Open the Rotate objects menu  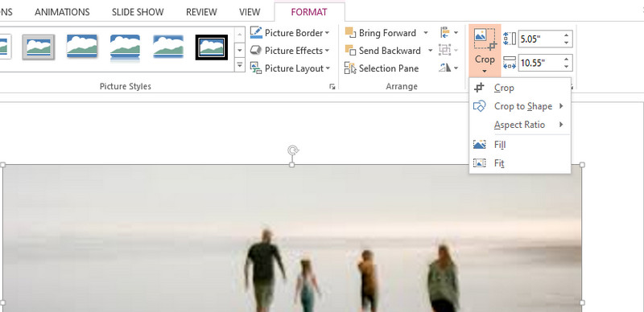coord(448,68)
